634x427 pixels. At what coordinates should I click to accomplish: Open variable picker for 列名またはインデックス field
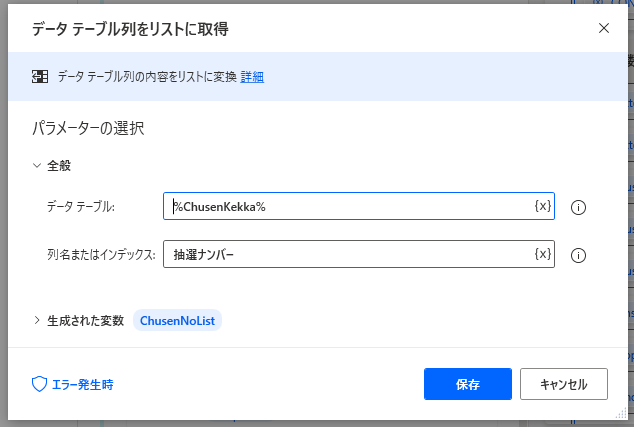click(x=541, y=254)
